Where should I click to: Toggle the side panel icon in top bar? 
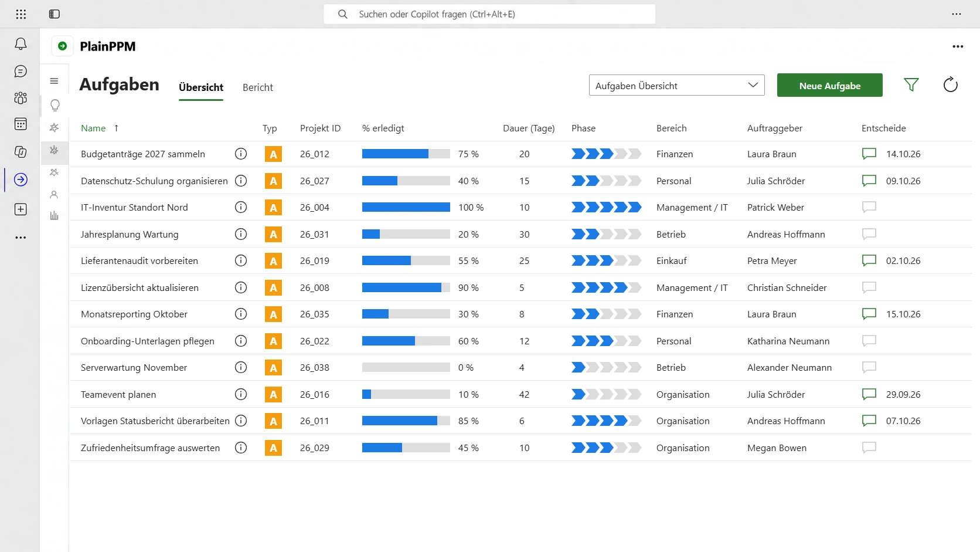[x=55, y=14]
